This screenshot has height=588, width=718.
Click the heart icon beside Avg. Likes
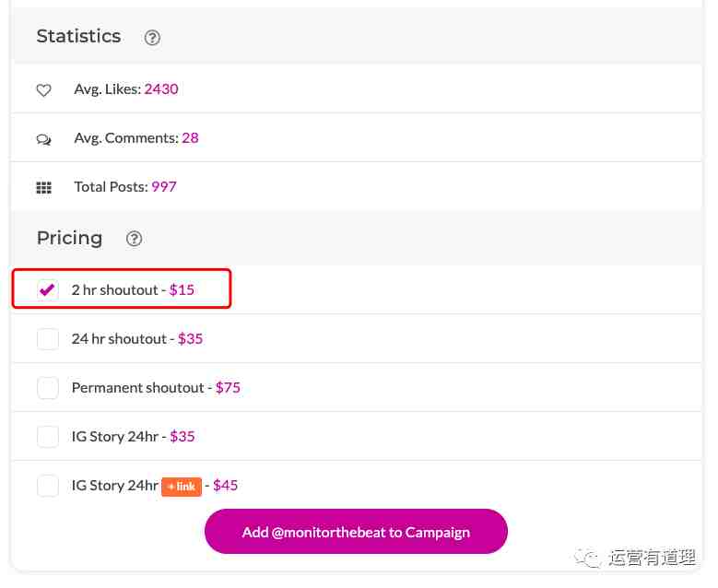(44, 89)
